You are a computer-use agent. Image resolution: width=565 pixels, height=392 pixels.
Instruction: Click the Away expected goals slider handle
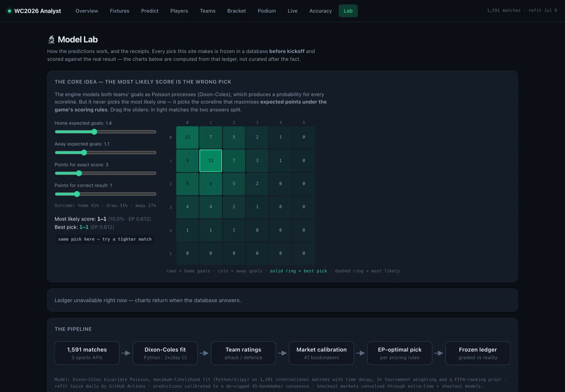tap(84, 153)
